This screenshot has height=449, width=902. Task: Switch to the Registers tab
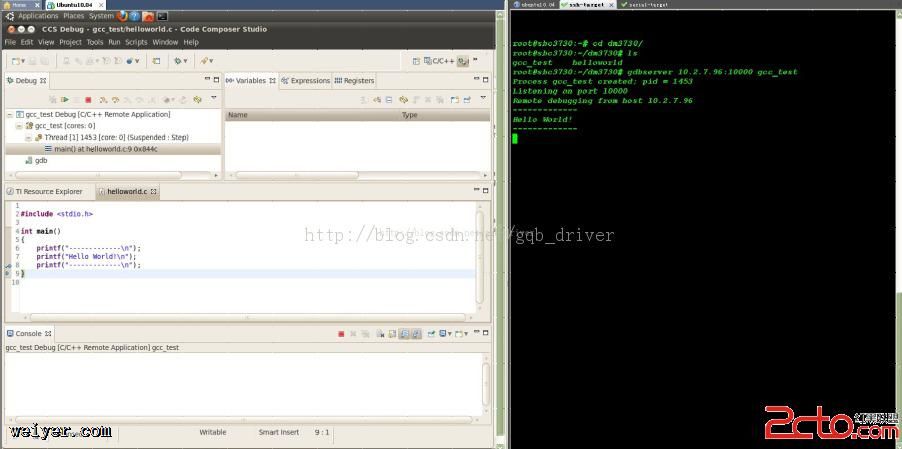click(x=355, y=81)
